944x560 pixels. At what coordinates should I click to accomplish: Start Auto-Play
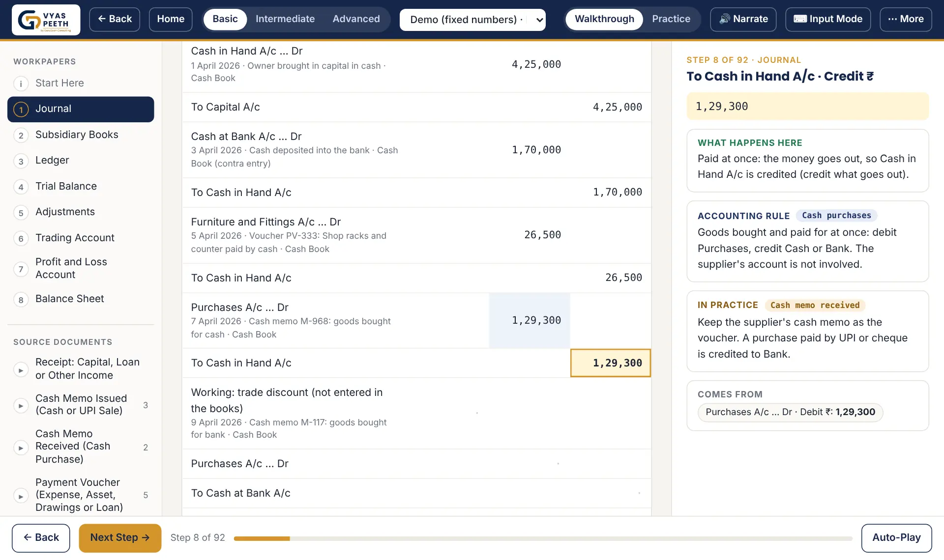tap(896, 538)
